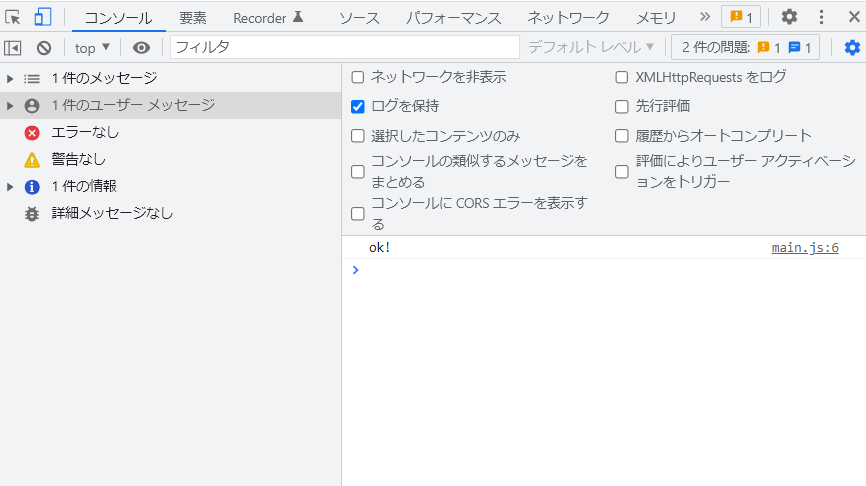Open the デフォルト レベル dropdown

pos(591,47)
